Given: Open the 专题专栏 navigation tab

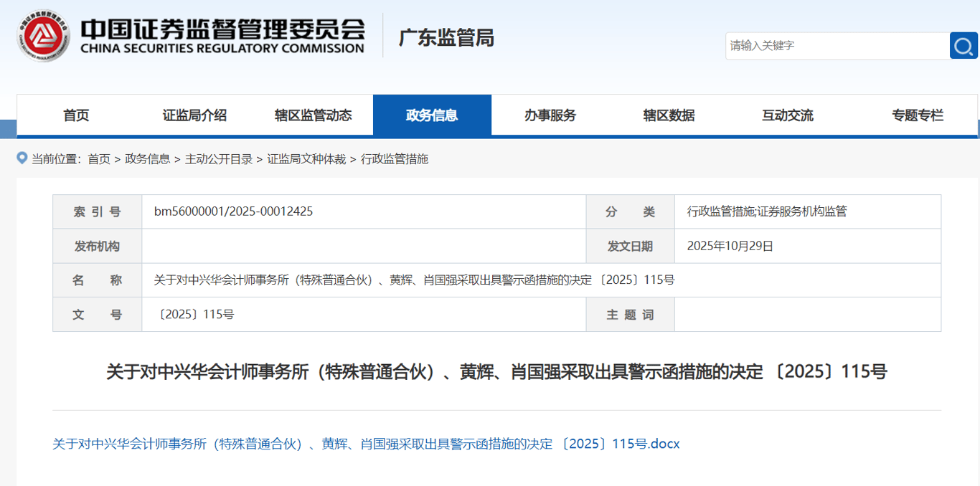Looking at the screenshot, I should click(x=918, y=115).
